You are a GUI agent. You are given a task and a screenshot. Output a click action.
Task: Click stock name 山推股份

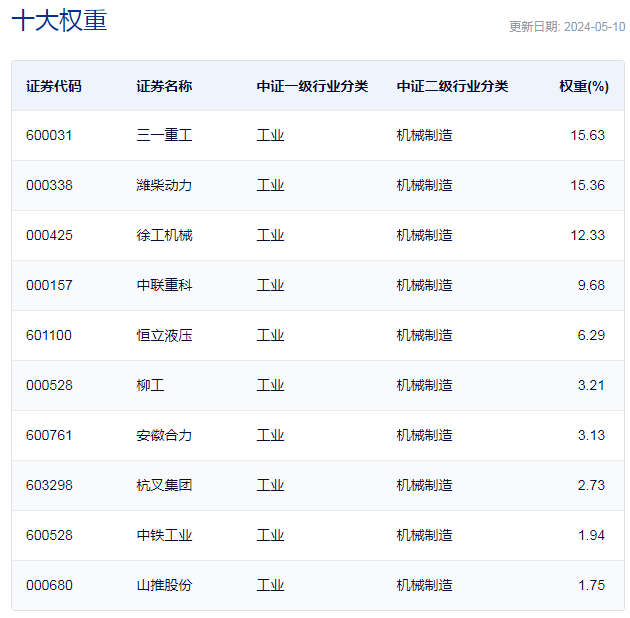[164, 585]
